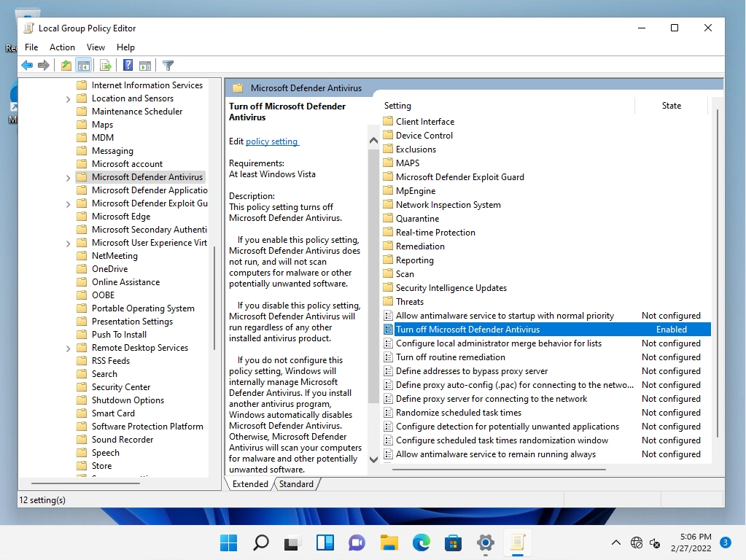Click description pane scroll down arrow
The width and height of the screenshot is (746, 560).
click(373, 459)
